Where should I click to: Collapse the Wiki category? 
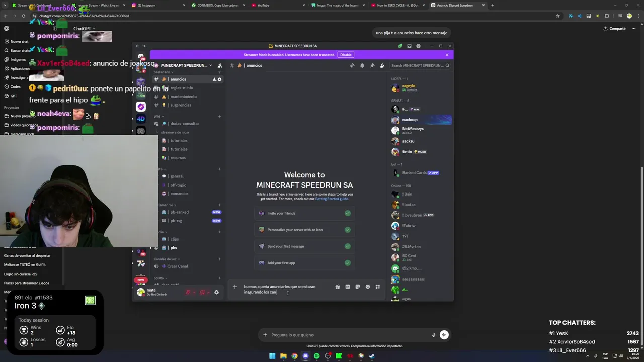click(158, 116)
